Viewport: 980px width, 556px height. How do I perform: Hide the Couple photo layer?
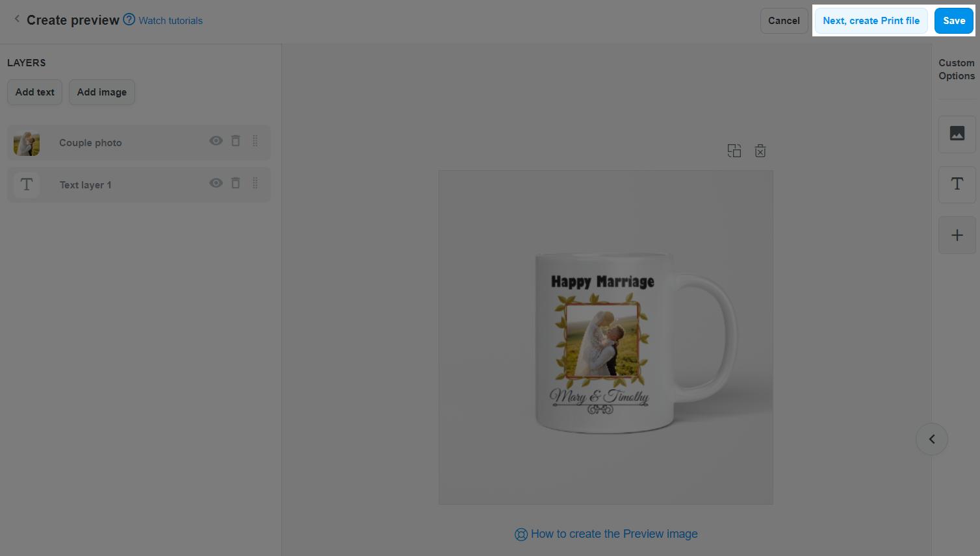click(x=216, y=141)
